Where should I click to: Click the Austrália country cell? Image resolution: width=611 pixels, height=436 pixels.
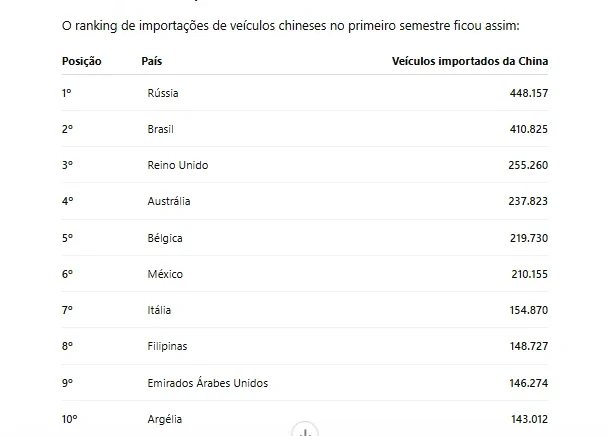(x=169, y=201)
